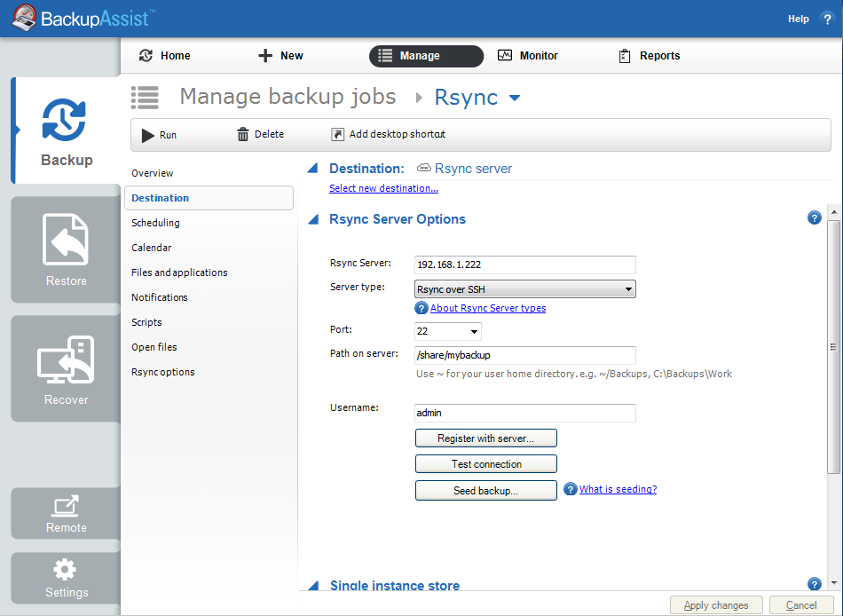Screen dimensions: 843x616
Task: Click the scrollbar down arrow
Action: (833, 583)
